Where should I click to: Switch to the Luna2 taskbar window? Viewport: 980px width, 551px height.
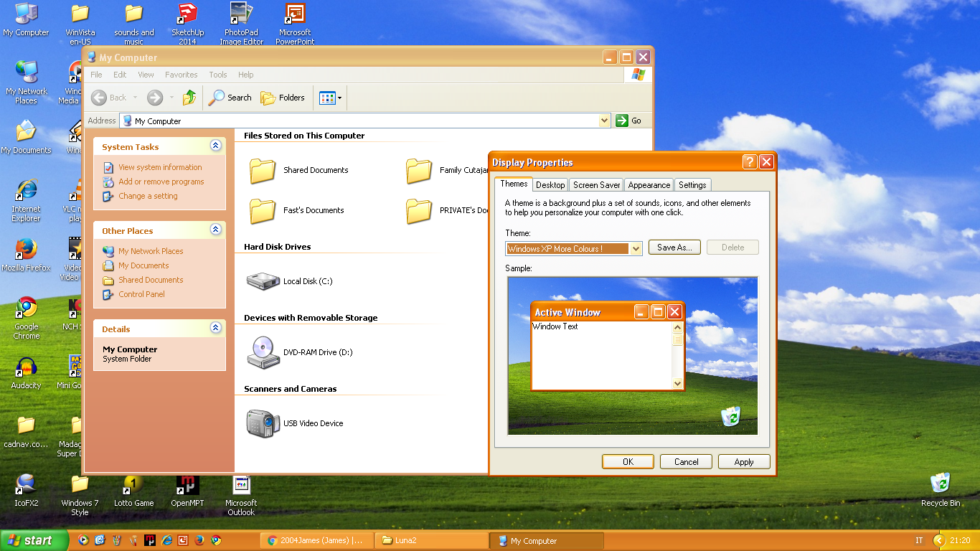(432, 541)
